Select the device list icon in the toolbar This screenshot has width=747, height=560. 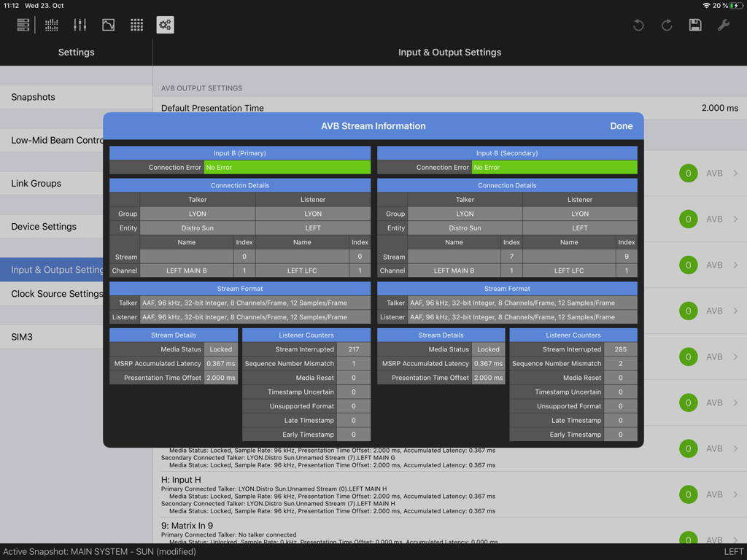click(23, 24)
